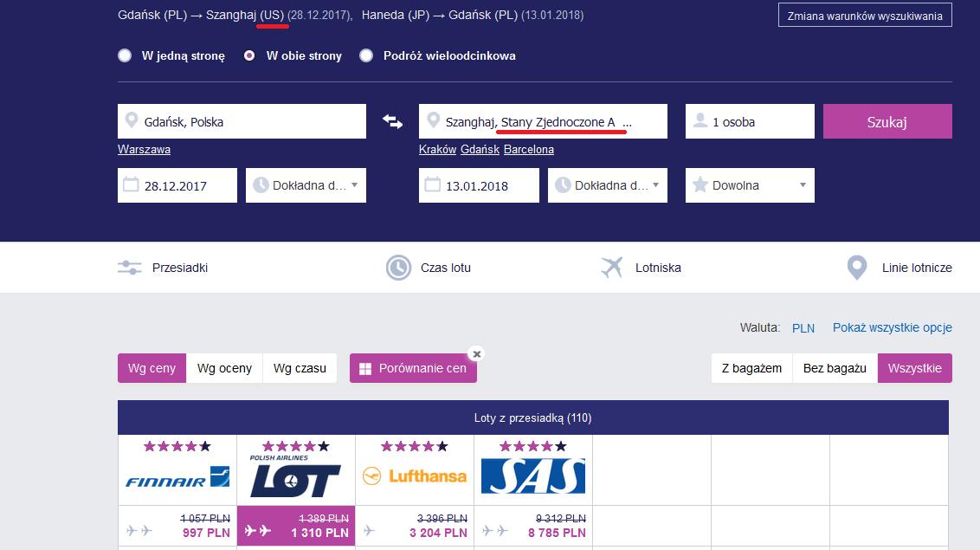Open departure Dokładna data dropdown
The width and height of the screenshot is (980, 550).
306,185
